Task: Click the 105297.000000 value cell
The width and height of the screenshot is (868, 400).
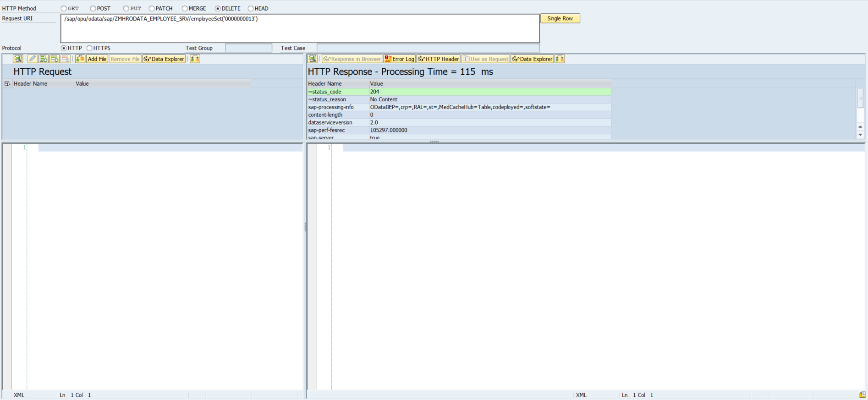Action: click(490, 131)
